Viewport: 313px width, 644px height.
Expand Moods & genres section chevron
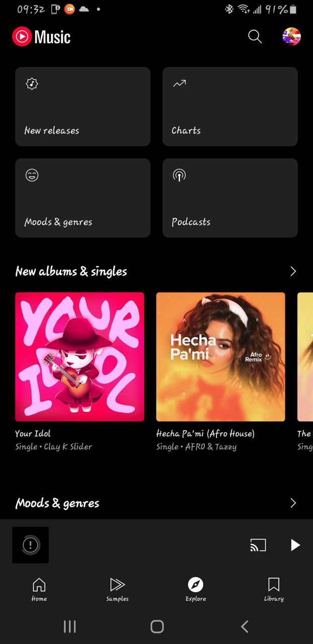tap(293, 503)
